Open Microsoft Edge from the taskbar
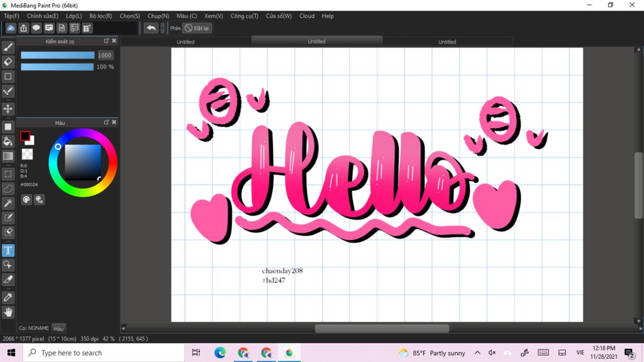 pyautogui.click(x=219, y=353)
